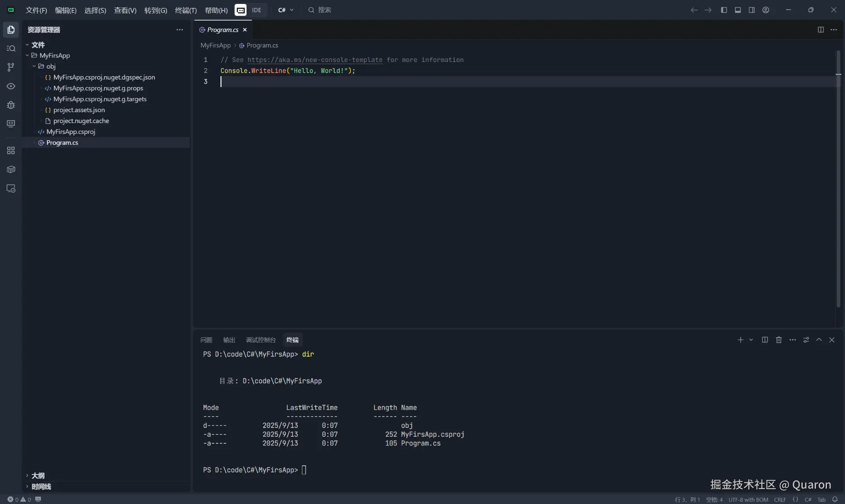Toggle the secondary sidebar layout button
The width and height of the screenshot is (845, 504).
(752, 10)
